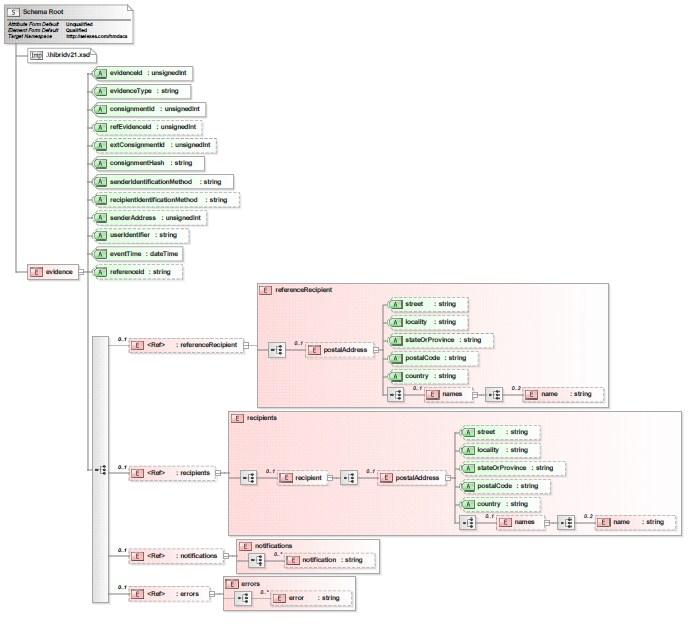Viewport: 689px width, 627px height.
Task: Click the A icon of eventTime attribute
Action: tap(100, 254)
